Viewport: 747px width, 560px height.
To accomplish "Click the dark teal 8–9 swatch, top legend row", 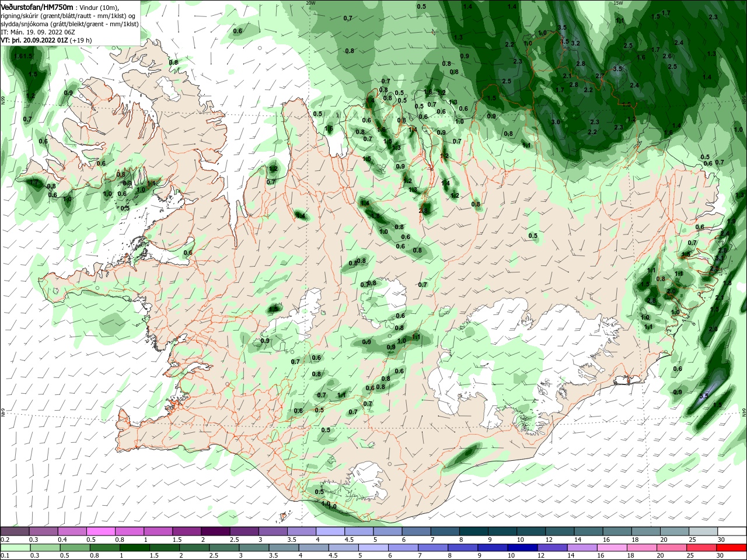I will click(473, 531).
